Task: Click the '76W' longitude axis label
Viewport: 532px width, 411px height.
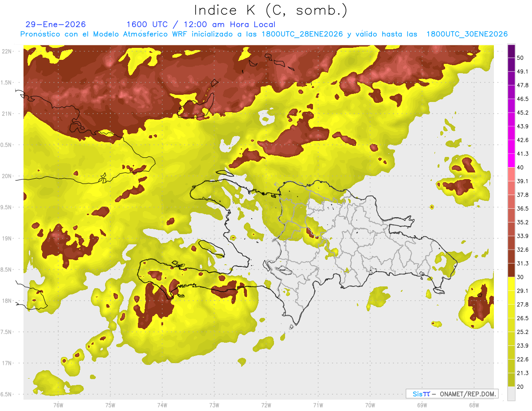Action: point(58,405)
